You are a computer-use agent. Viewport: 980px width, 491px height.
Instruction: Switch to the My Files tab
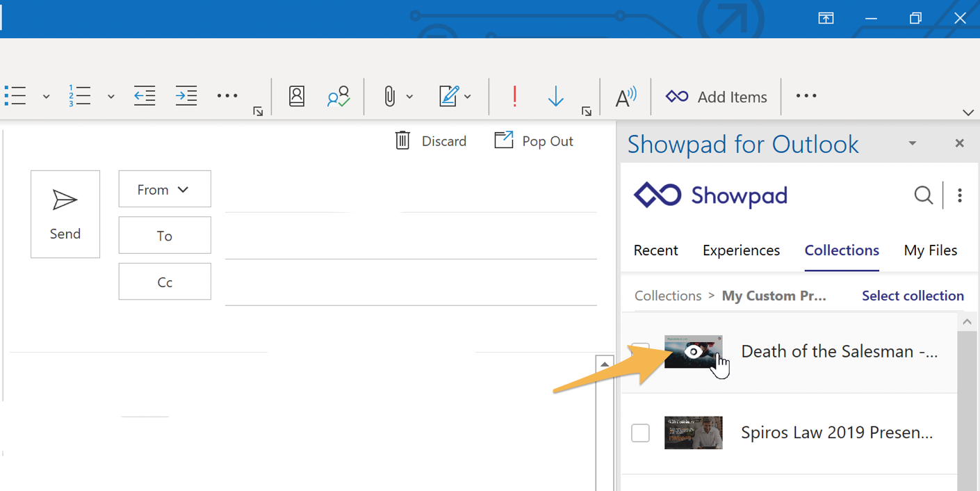point(930,250)
